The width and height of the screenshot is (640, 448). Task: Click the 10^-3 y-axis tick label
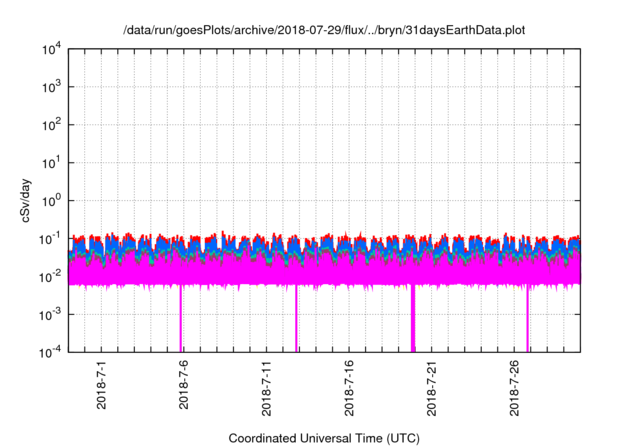(x=50, y=314)
